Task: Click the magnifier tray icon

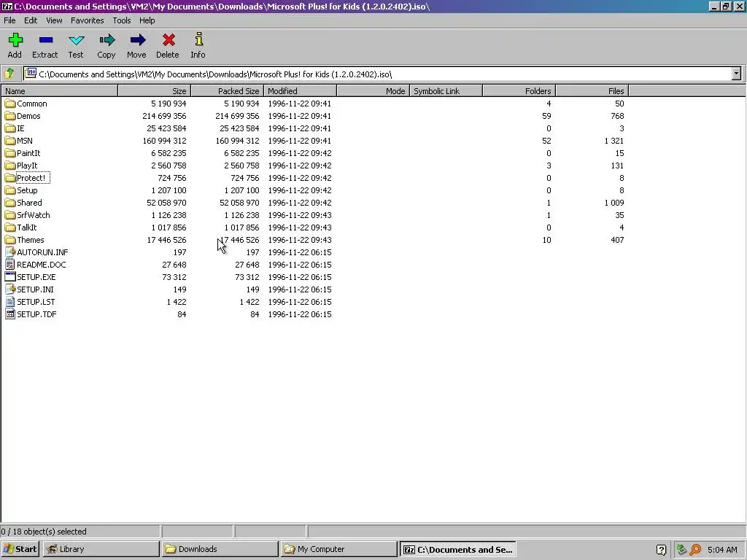Action: (x=695, y=550)
